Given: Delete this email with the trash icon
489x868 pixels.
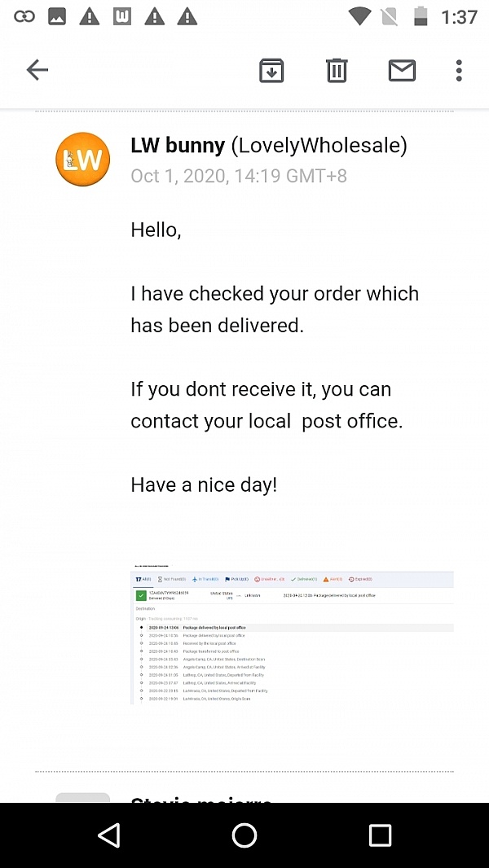Looking at the screenshot, I should (x=337, y=71).
